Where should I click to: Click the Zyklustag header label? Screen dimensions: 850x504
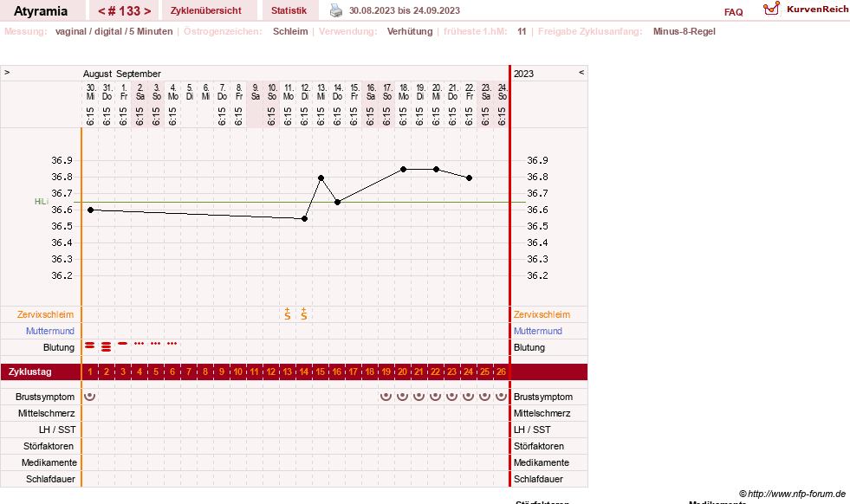point(29,372)
